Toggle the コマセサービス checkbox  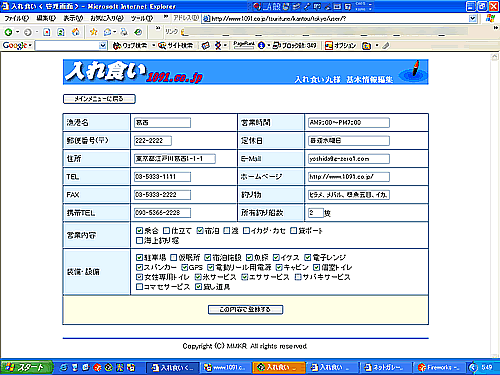[x=139, y=287]
